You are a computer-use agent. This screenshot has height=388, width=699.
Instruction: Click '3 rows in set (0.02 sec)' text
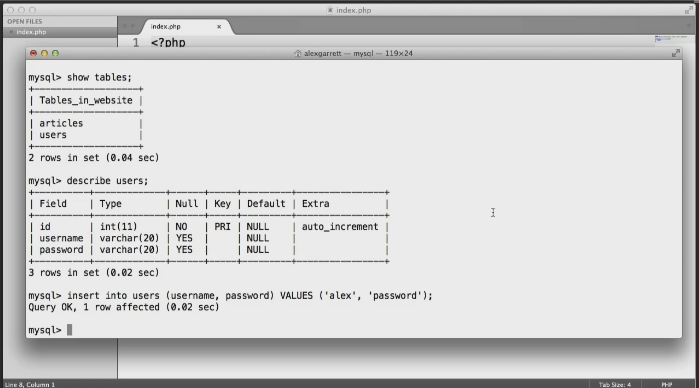(94, 272)
